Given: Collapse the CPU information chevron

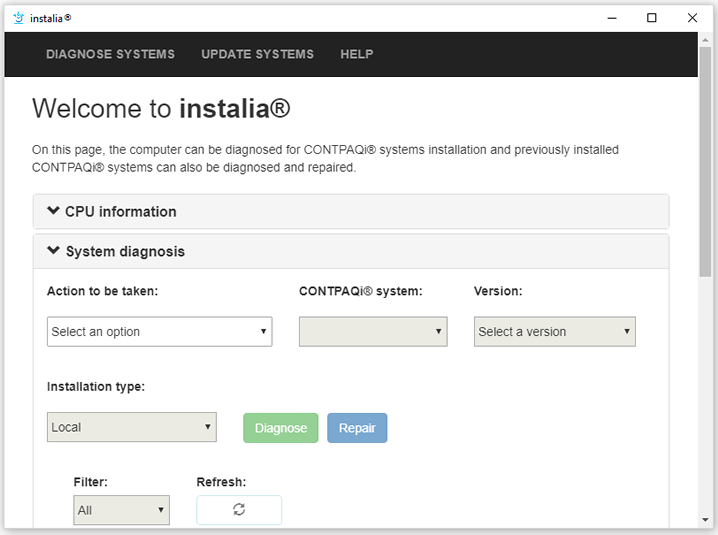Looking at the screenshot, I should 54,211.
